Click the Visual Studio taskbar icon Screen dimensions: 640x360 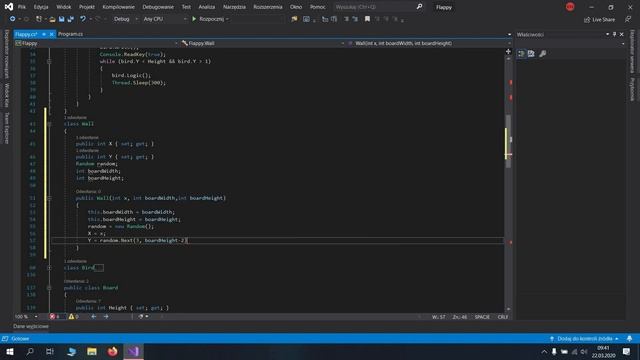click(133, 351)
